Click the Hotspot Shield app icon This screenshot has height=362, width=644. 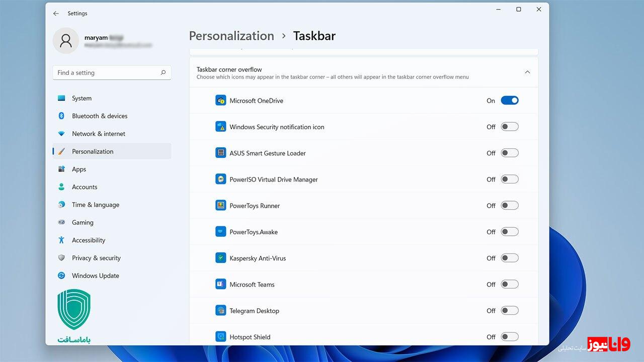coord(220,337)
